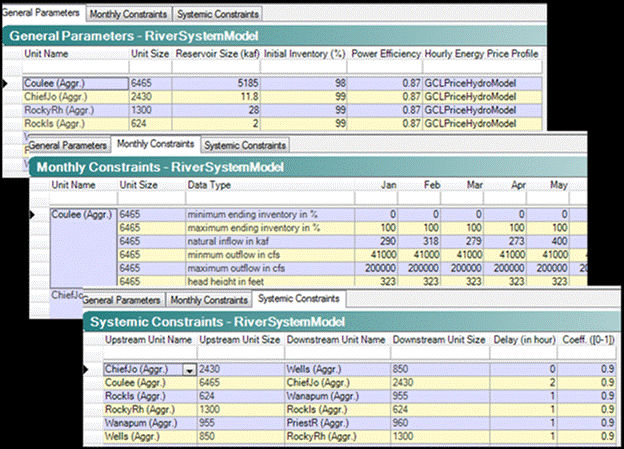Select RockIs (Aggr.) upstream row in Systemic Constraints
The image size is (624, 449).
point(360,396)
